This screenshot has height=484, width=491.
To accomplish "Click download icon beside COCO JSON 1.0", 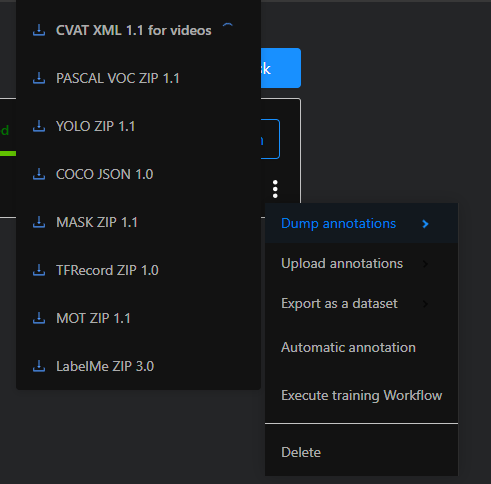I will [x=39, y=174].
